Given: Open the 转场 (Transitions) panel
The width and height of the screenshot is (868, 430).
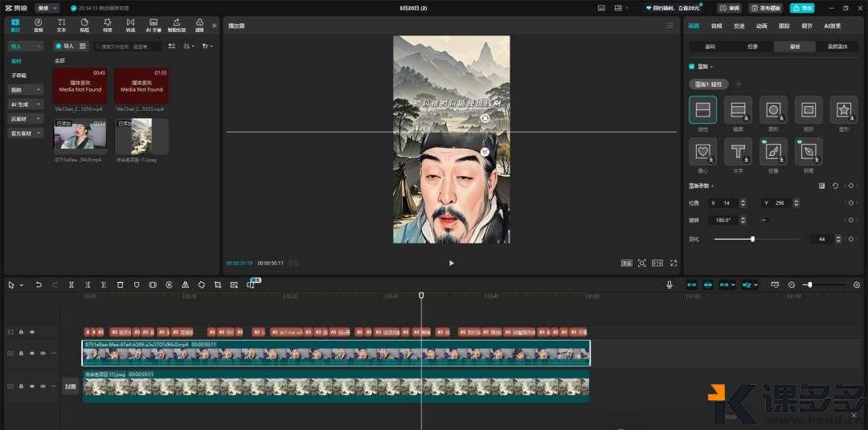Looking at the screenshot, I should (130, 24).
